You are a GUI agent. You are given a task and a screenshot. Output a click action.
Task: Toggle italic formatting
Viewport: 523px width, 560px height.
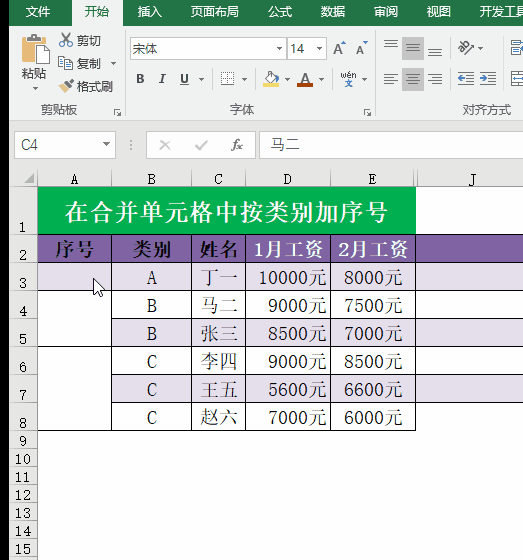click(162, 79)
